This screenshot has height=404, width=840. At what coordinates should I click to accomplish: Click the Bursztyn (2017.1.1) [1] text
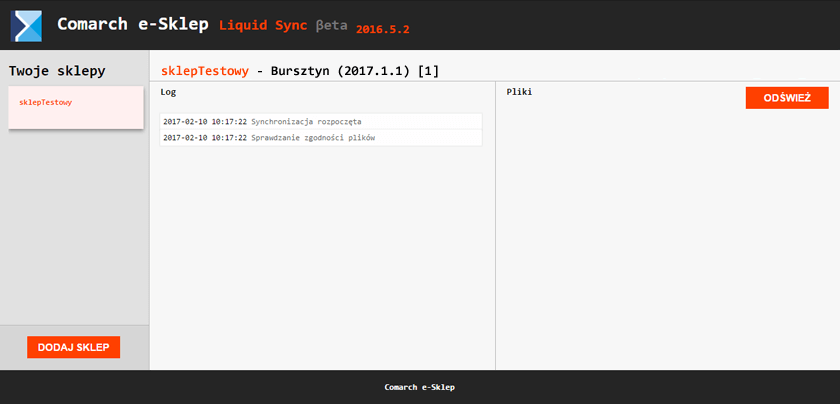point(355,71)
